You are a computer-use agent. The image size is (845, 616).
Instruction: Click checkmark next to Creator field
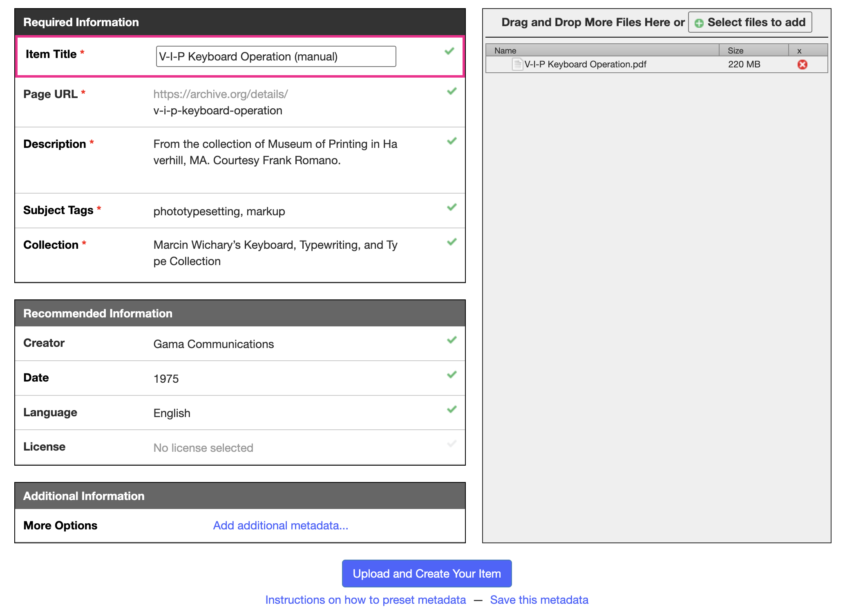(x=452, y=340)
